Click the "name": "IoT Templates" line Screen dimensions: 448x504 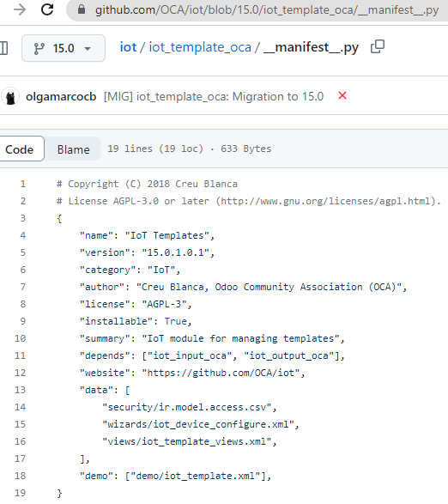(147, 235)
